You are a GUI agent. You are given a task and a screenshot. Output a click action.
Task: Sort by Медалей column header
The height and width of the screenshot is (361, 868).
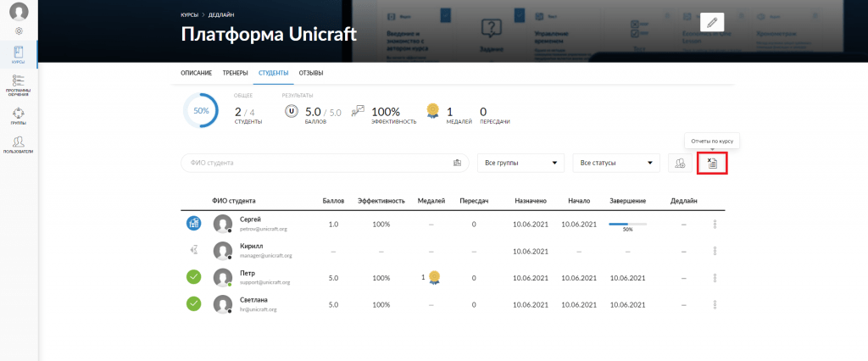(431, 201)
